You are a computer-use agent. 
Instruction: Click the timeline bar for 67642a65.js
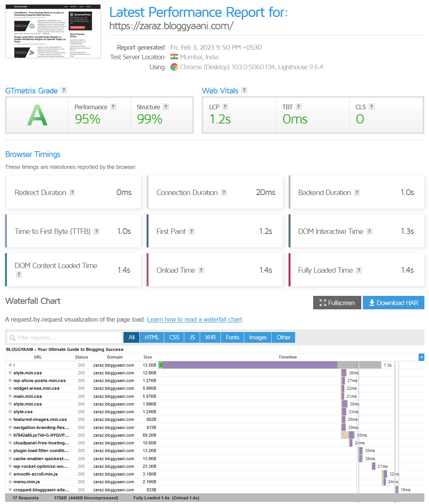(347, 435)
